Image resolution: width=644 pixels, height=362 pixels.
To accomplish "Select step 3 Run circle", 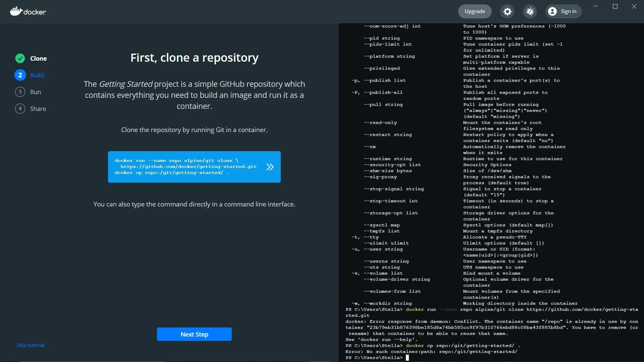I will 20,92.
